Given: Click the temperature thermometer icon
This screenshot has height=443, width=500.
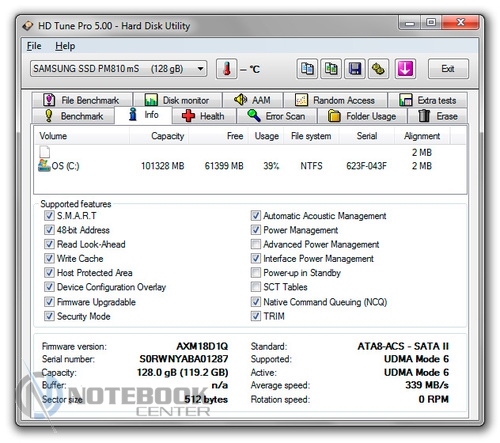Looking at the screenshot, I should (227, 69).
